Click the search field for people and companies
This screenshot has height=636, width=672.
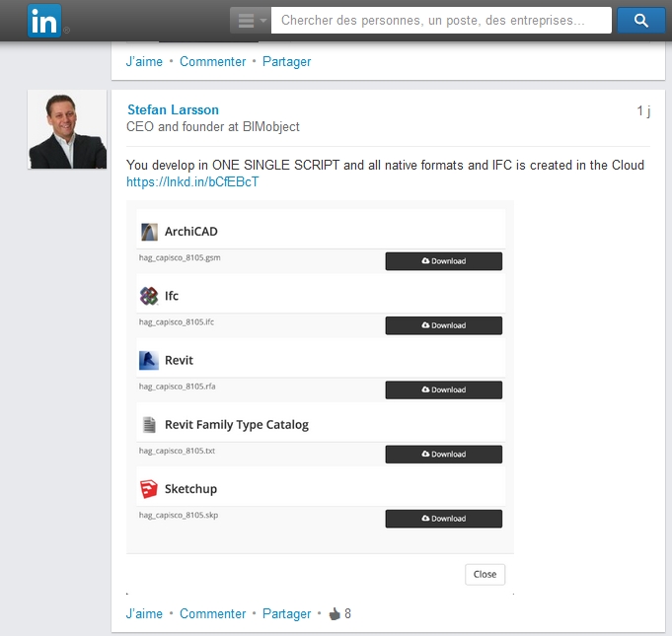click(440, 21)
